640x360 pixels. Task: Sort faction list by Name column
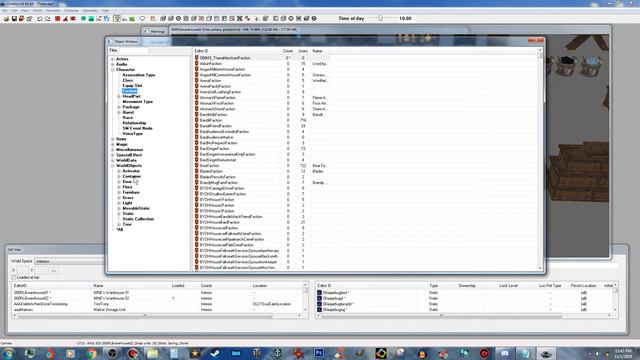tap(318, 51)
